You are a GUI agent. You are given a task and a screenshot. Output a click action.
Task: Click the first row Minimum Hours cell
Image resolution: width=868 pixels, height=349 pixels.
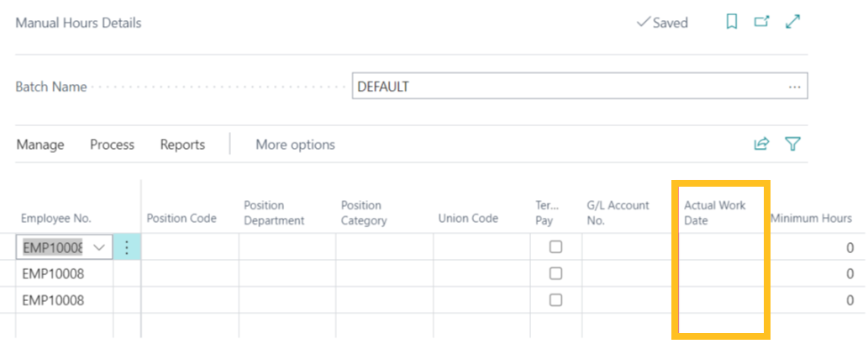coord(815,247)
